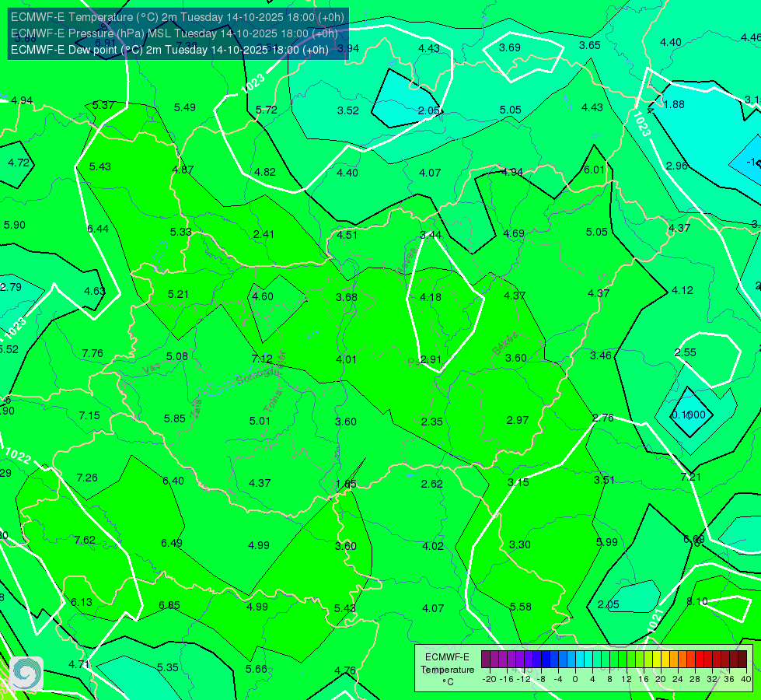Click the map value 7.26
The image size is (761, 700).
point(87,478)
